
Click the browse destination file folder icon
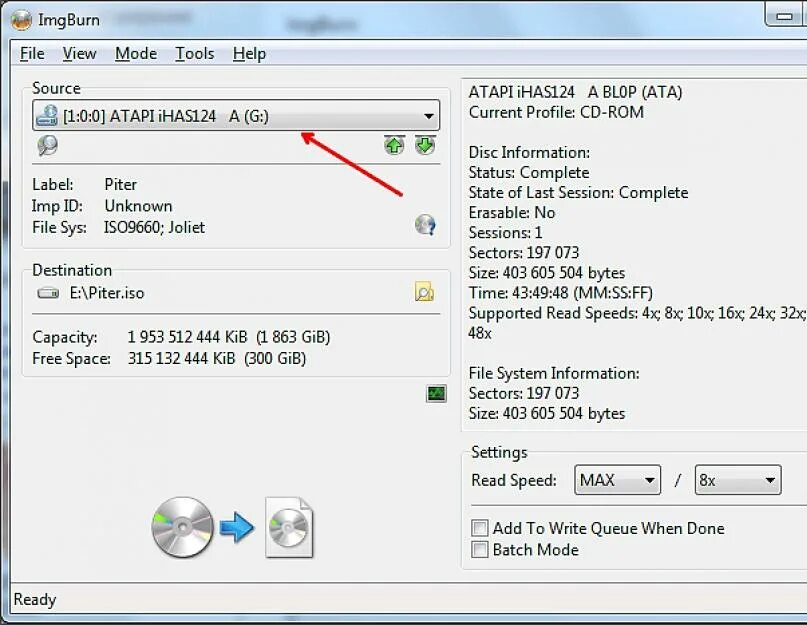click(425, 292)
